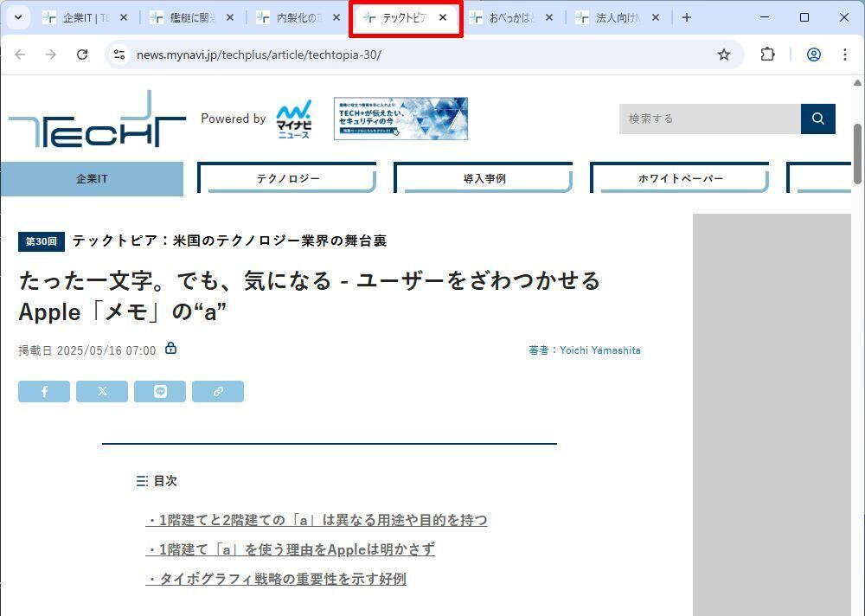This screenshot has height=616, width=865.
Task: Open the Chrome three-dot menu
Action: [x=844, y=55]
